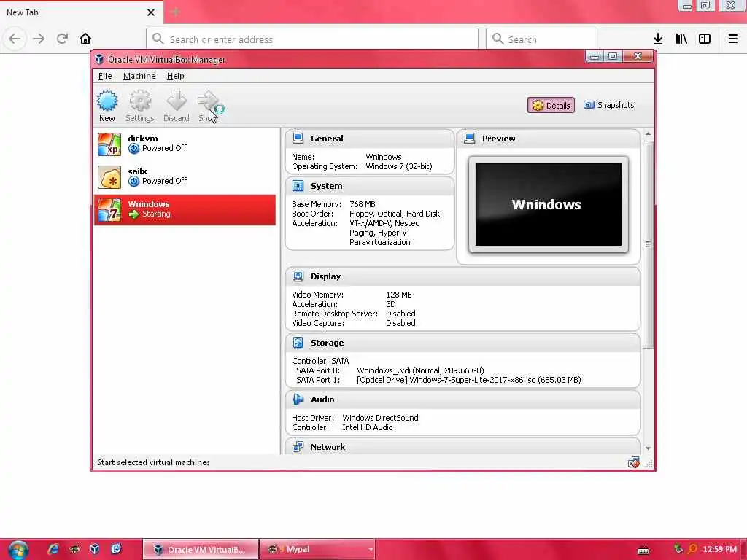The image size is (747, 560).
Task: Switch to Details view
Action: point(551,105)
